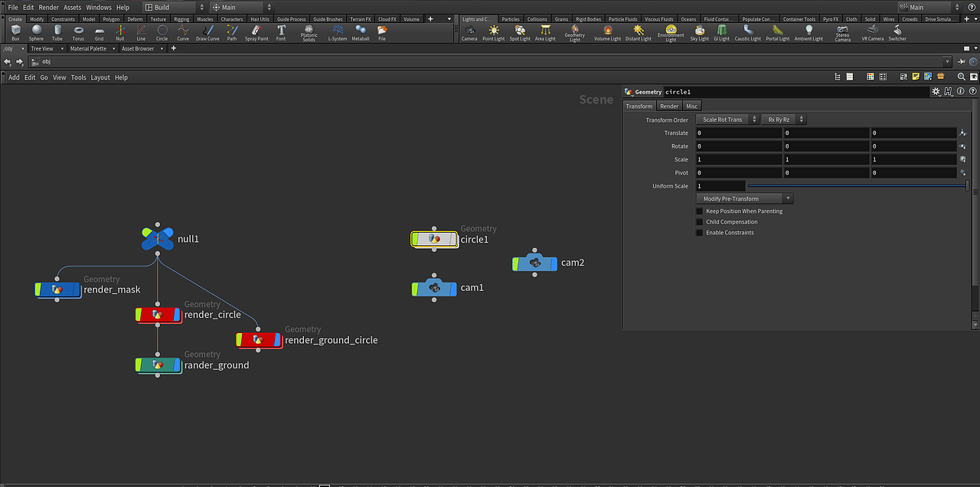Add an Area Light from the shelf
980x487 pixels.
[545, 32]
